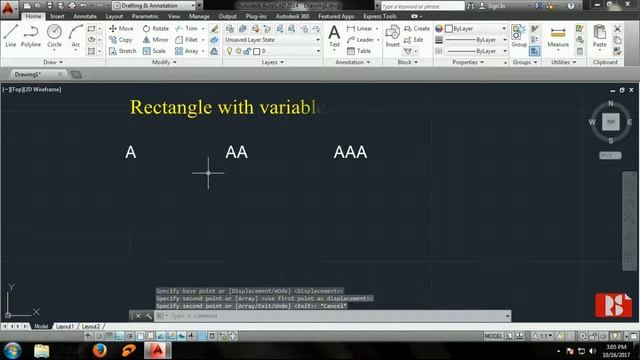
Task: Open the workspace Drafting & Annotation dropdown
Action: 153,5
